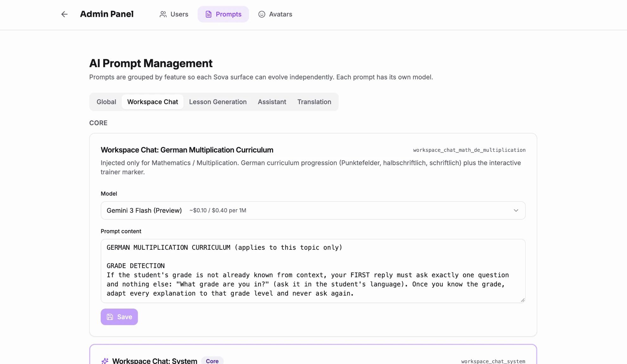This screenshot has width=627, height=364.
Task: Click the GRADE DETECTION line in prompt
Action: [136, 266]
